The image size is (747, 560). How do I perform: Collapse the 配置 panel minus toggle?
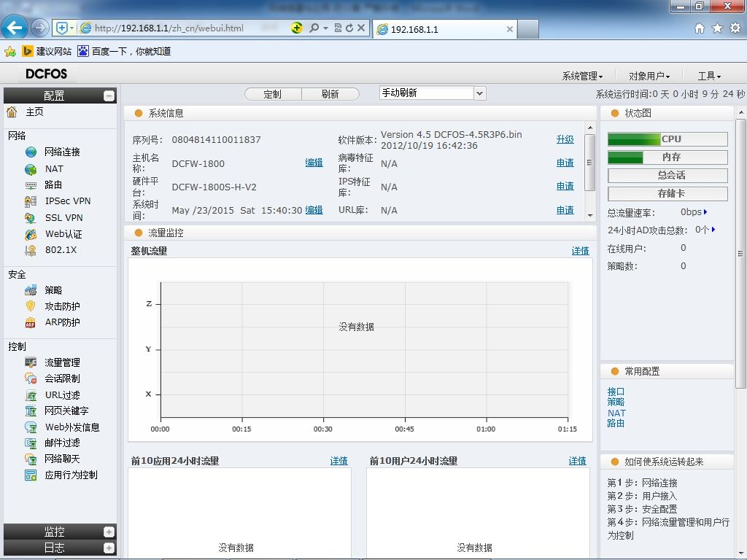[x=109, y=96]
